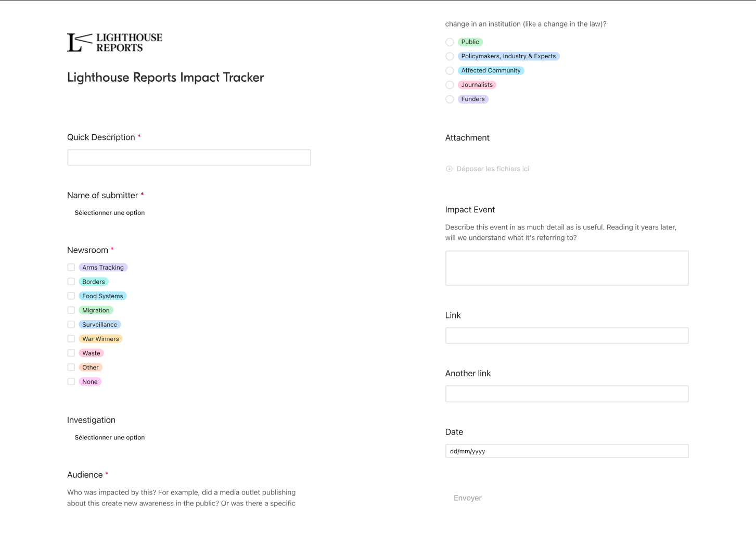Image resolution: width=756 pixels, height=534 pixels.
Task: Check the Arms Tracking newsroom box
Action: coord(71,268)
